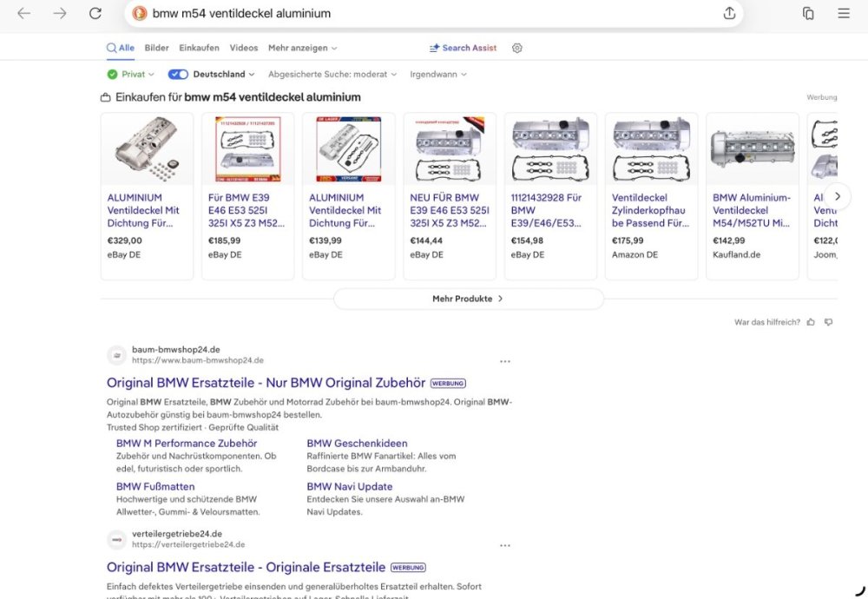Click the https://www.baum-bmwshop24.de URL text
This screenshot has height=599, width=868.
[198, 360]
